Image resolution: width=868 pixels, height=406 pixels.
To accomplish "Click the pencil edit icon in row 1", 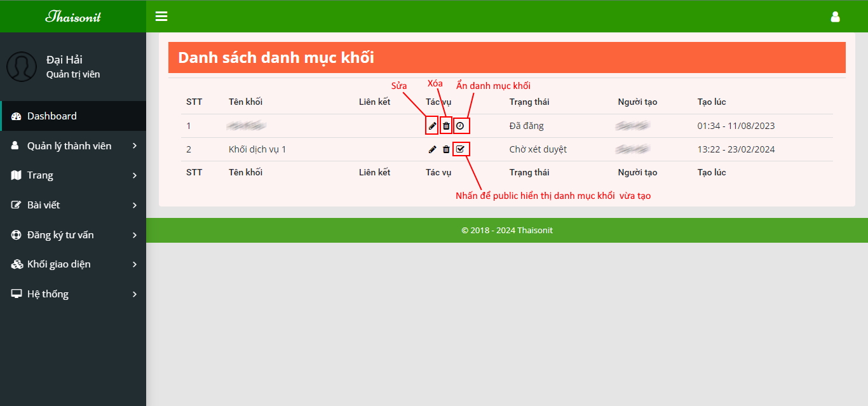I will [432, 126].
